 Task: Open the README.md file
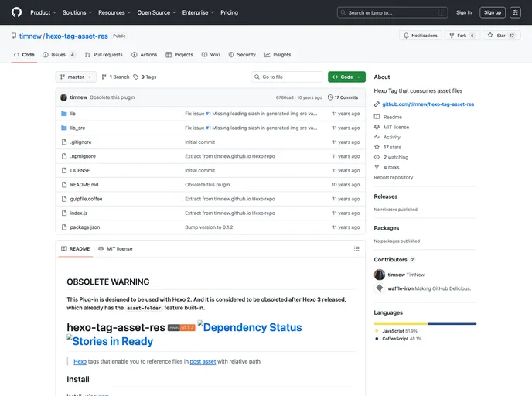[x=84, y=185]
